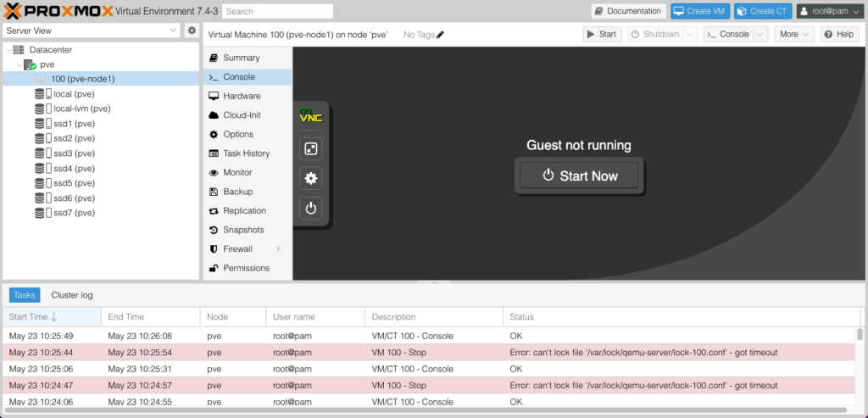Image resolution: width=868 pixels, height=418 pixels.
Task: Switch to the Tasks tab
Action: [x=25, y=295]
